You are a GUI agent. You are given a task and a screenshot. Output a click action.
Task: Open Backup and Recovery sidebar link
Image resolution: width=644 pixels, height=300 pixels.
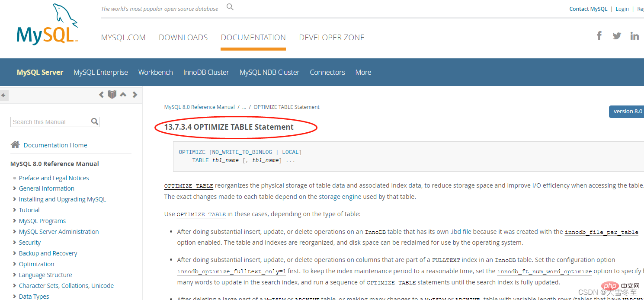48,253
